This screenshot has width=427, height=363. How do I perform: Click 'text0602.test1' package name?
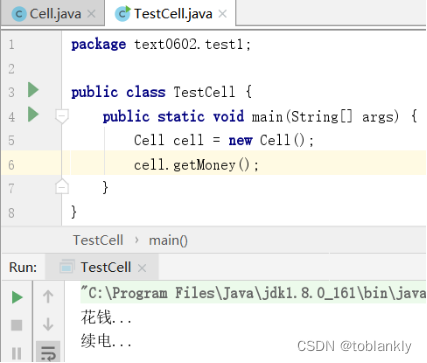pos(189,44)
